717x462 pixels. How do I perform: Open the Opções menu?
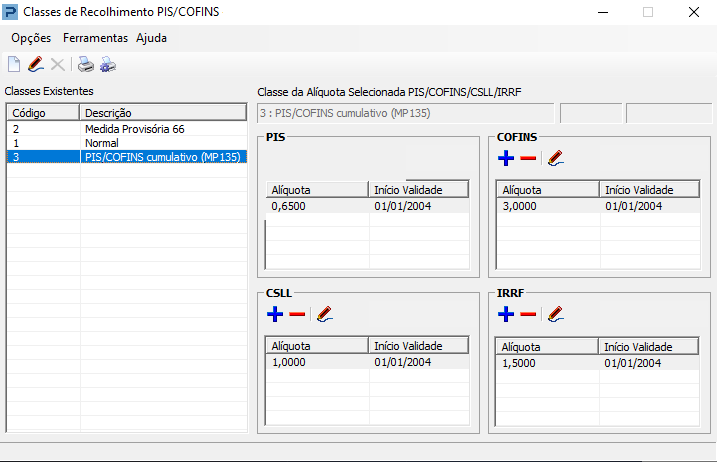31,38
